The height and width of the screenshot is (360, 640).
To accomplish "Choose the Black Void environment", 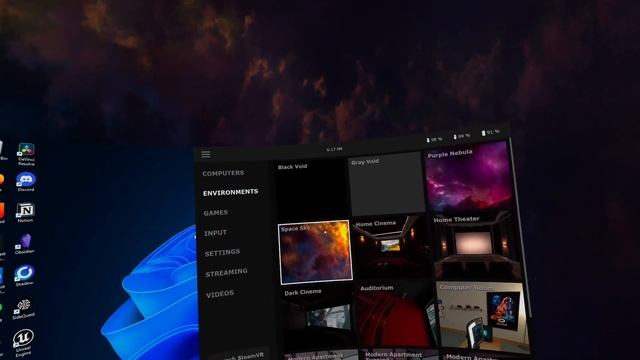I will coord(311,189).
